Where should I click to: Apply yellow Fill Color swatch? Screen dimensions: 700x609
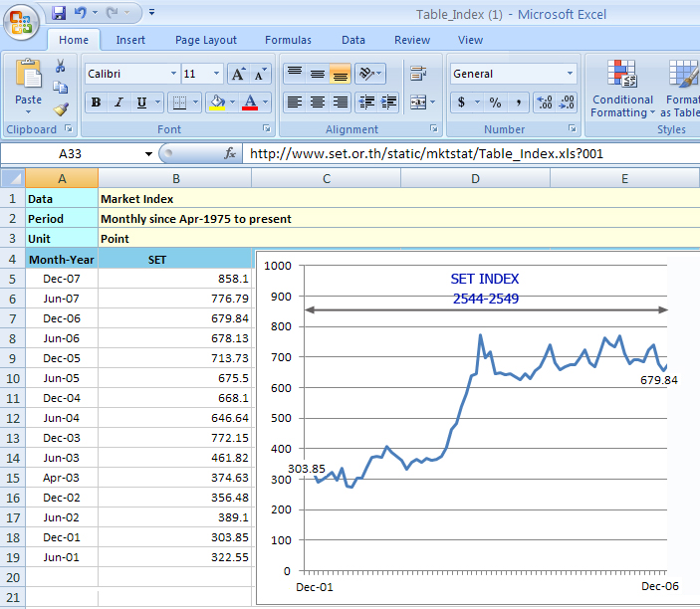click(x=217, y=102)
